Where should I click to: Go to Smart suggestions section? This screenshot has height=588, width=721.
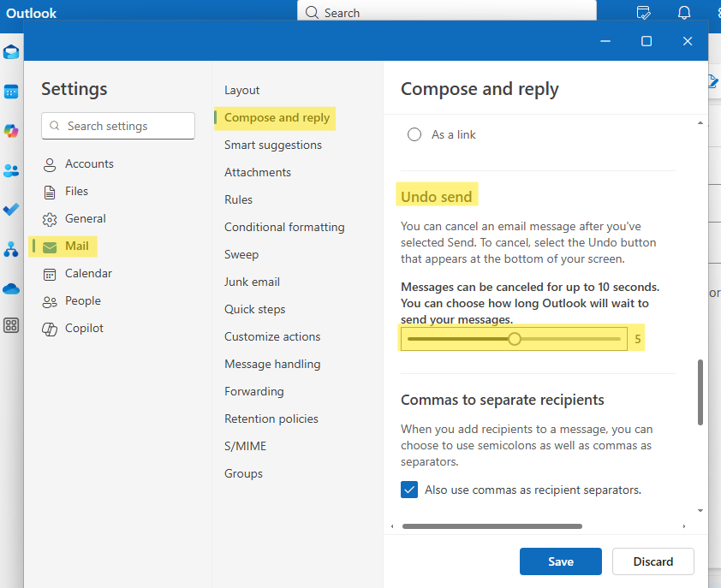pos(273,146)
